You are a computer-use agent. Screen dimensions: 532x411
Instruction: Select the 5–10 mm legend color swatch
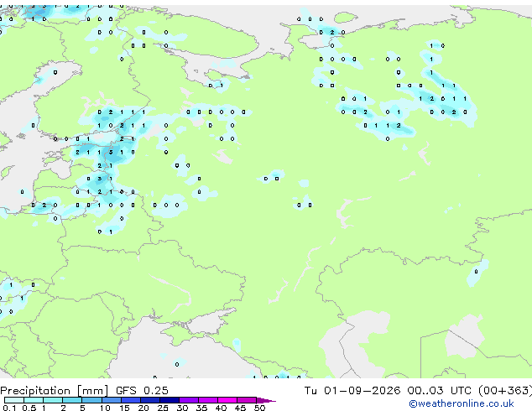tap(91, 400)
